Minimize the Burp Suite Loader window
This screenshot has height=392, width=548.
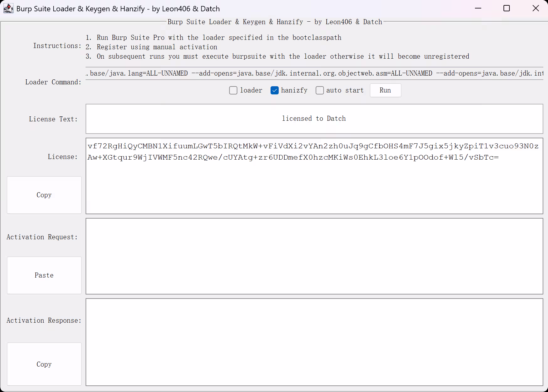pos(478,8)
